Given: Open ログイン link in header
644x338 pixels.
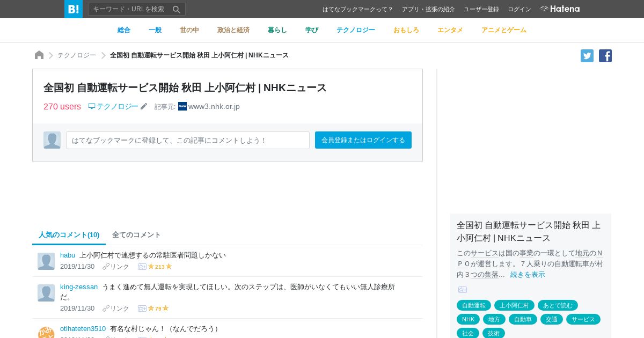Looking at the screenshot, I should pos(519,9).
